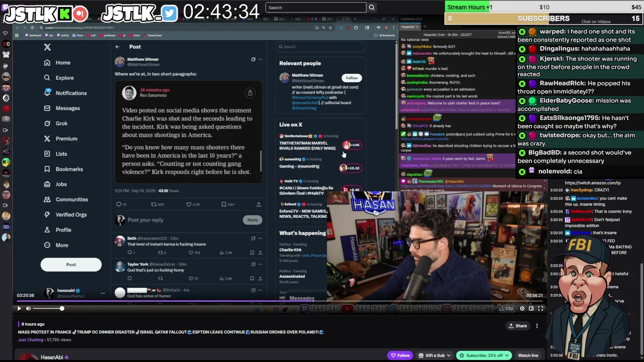The width and height of the screenshot is (644, 362).
Task: Enter fullscreen in the video player
Action: coord(540,308)
